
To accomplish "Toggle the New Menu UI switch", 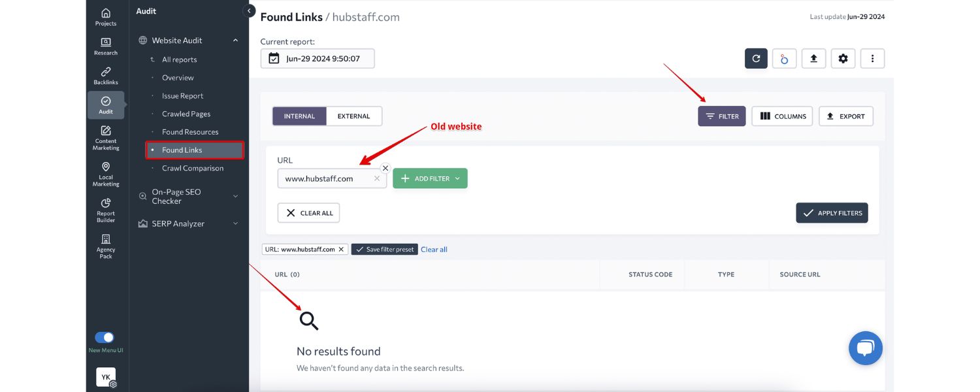I will [105, 337].
